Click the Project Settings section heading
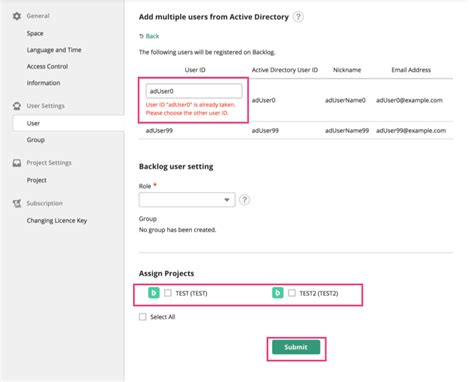 click(x=49, y=163)
